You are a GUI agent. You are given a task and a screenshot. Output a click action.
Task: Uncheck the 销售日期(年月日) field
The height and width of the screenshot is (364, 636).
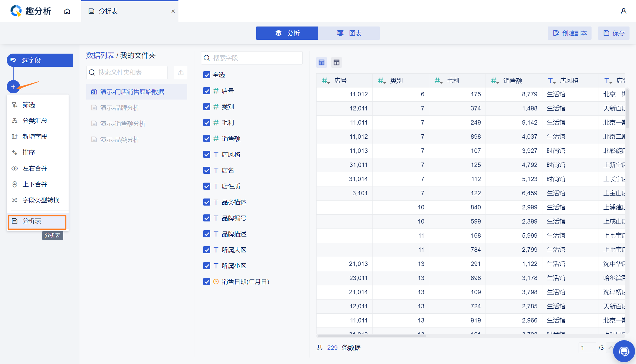[x=207, y=282]
